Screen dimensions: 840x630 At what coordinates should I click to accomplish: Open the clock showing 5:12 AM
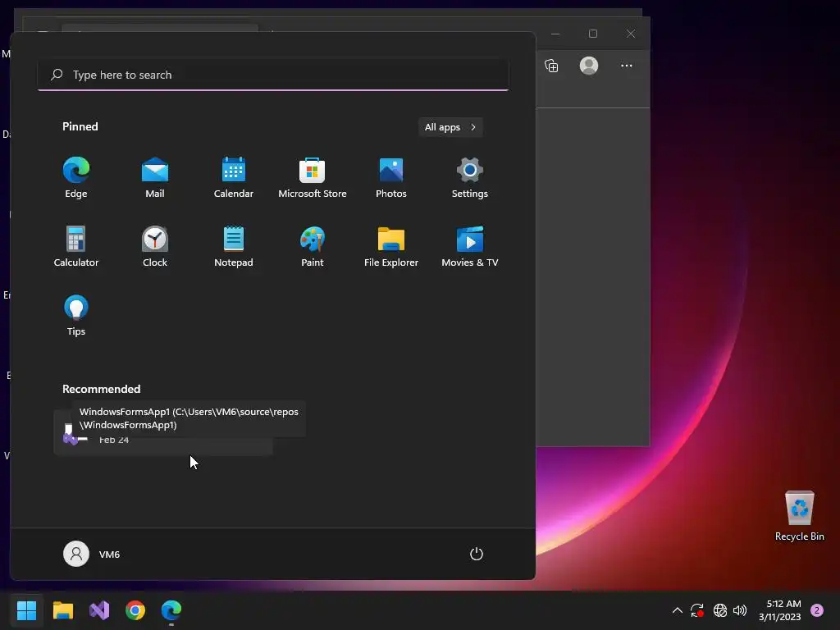[x=780, y=610]
